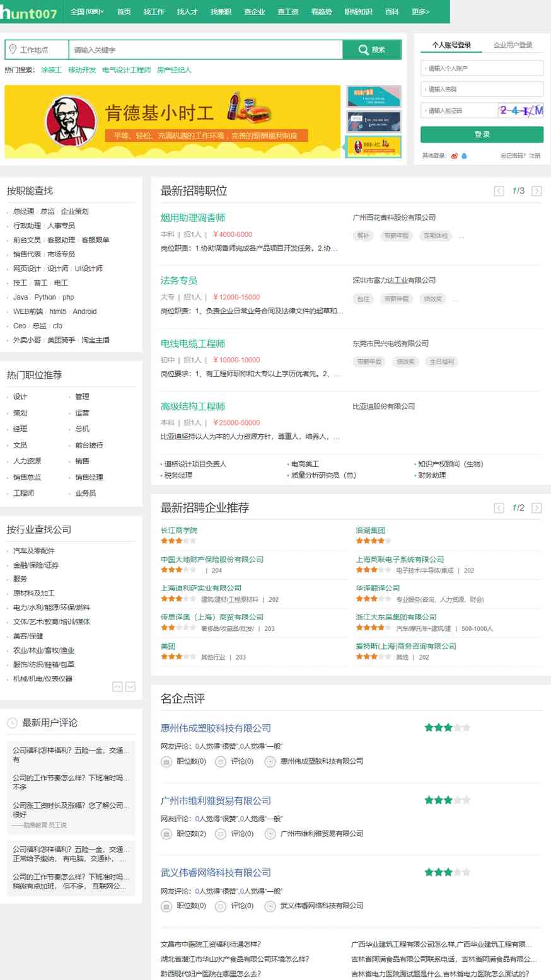The image size is (551, 980).
Task: Click the green 搜索 button
Action: 372,50
